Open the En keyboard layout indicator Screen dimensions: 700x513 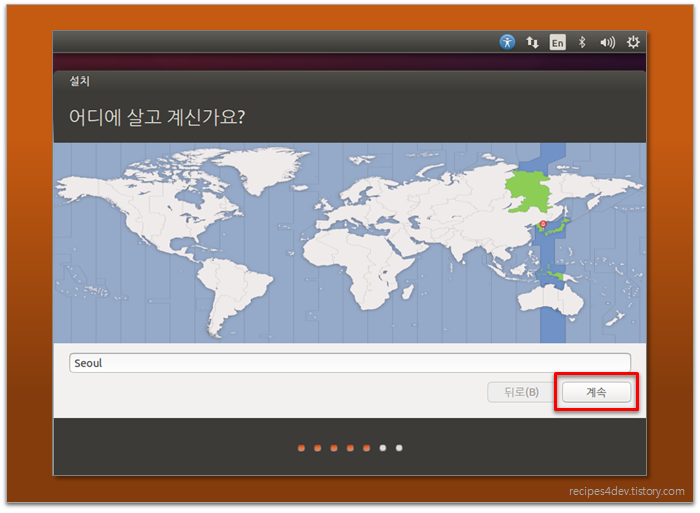click(557, 42)
